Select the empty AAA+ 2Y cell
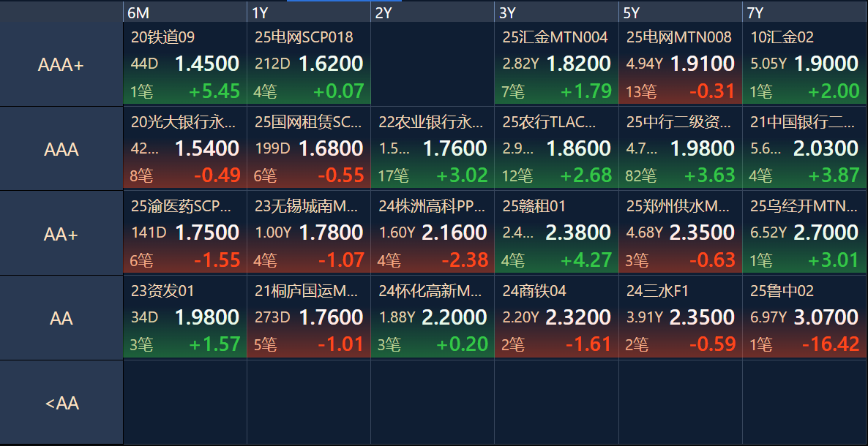The image size is (868, 446). (x=433, y=64)
